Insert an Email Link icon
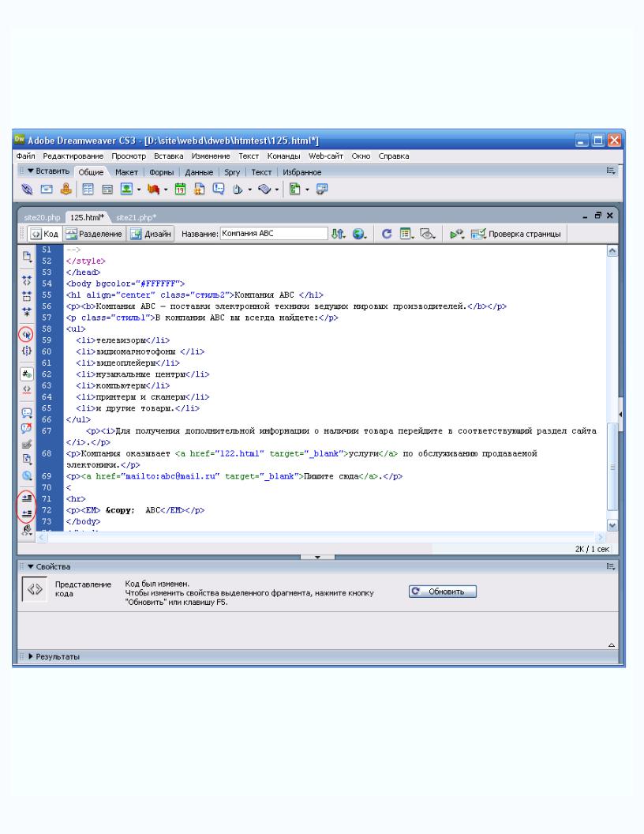Viewport: 644px width, 834px height. coord(47,190)
